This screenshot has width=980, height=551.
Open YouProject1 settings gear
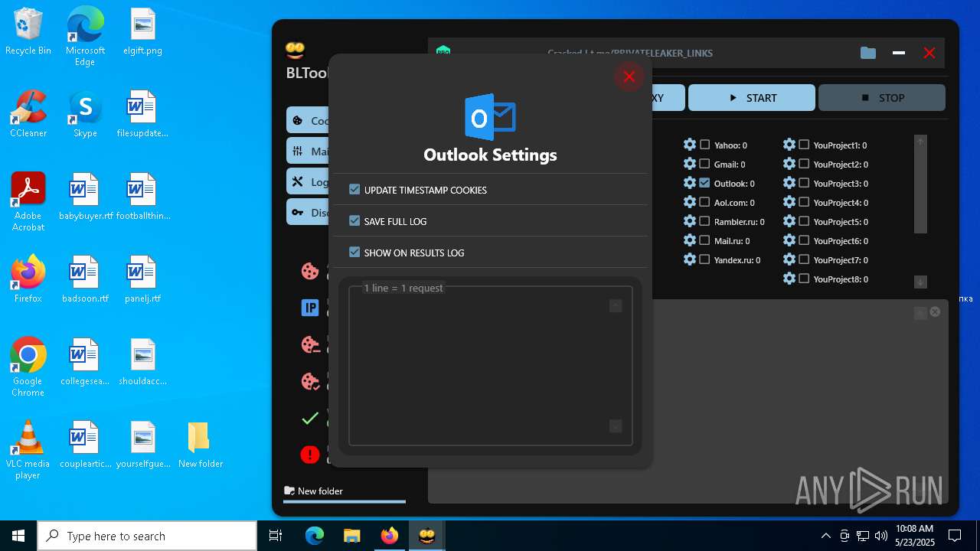789,145
